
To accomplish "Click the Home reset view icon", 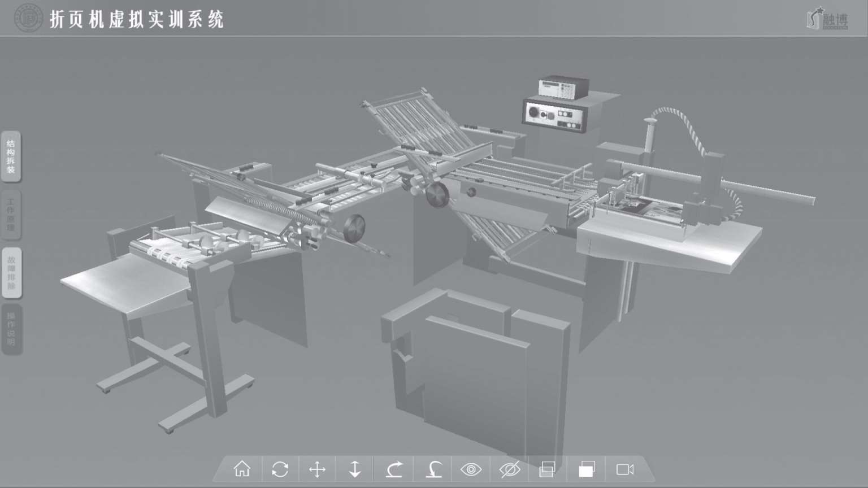I will (242, 469).
